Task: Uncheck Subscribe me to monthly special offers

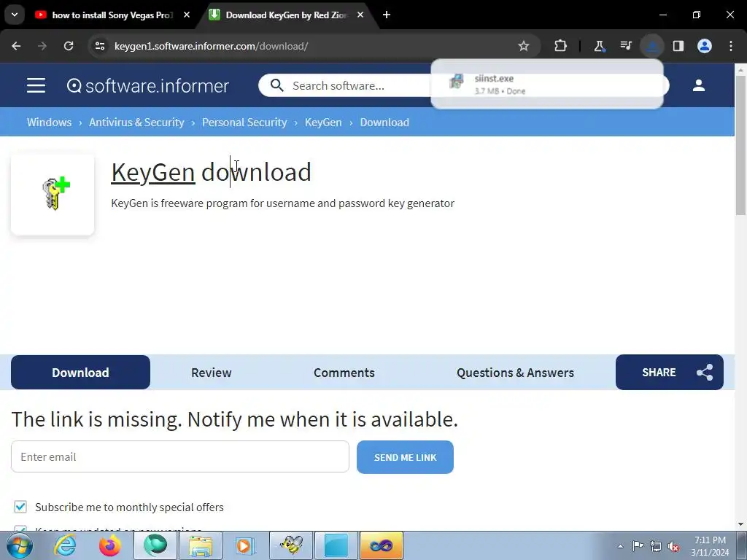Action: [x=20, y=507]
